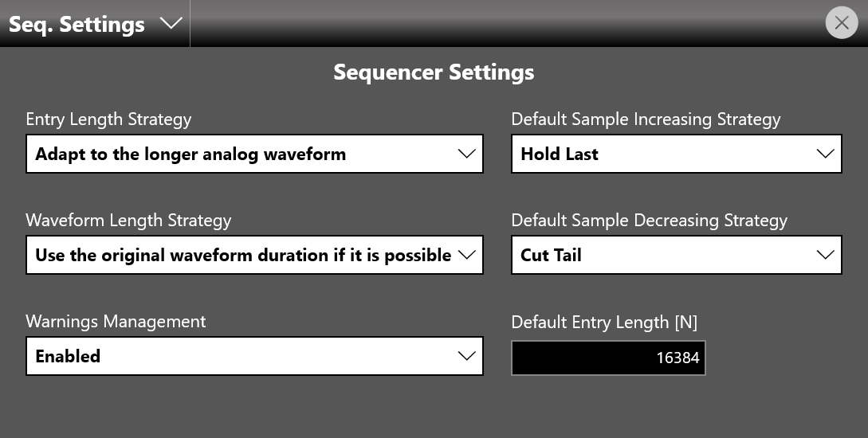Click arrow on 'Adapt to the longer analog waveform'
Image resolution: width=868 pixels, height=438 pixels.
(466, 154)
